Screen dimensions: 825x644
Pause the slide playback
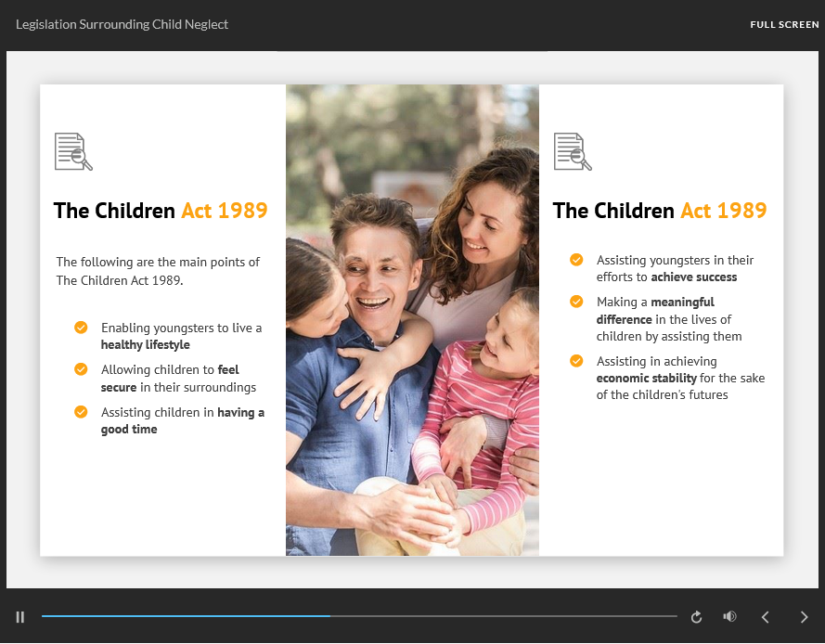point(20,617)
